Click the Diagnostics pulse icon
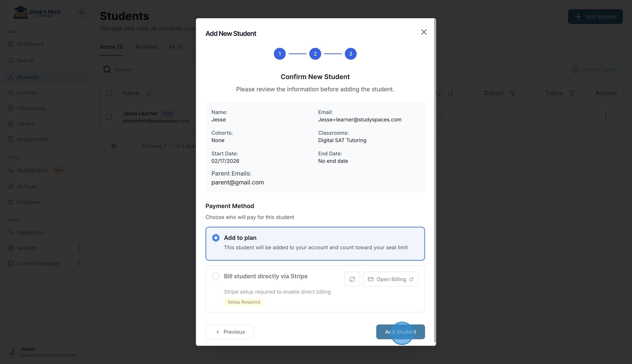The image size is (632, 364). pyautogui.click(x=11, y=232)
